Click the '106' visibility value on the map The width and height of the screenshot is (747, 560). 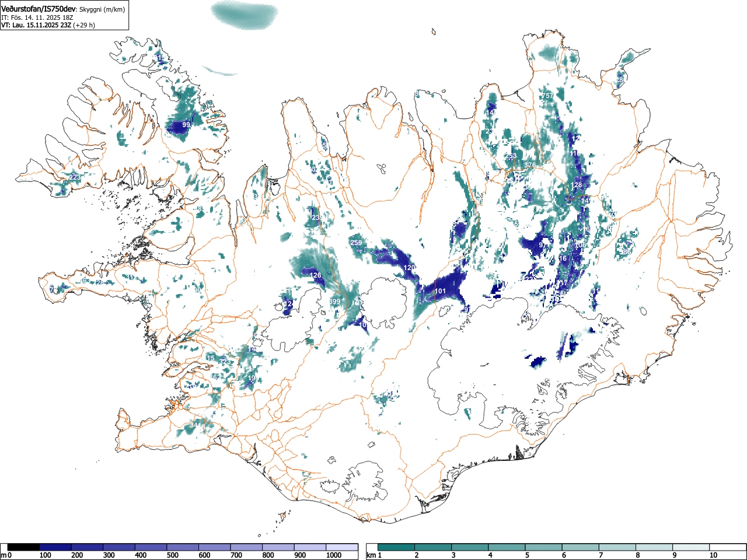coord(581,246)
